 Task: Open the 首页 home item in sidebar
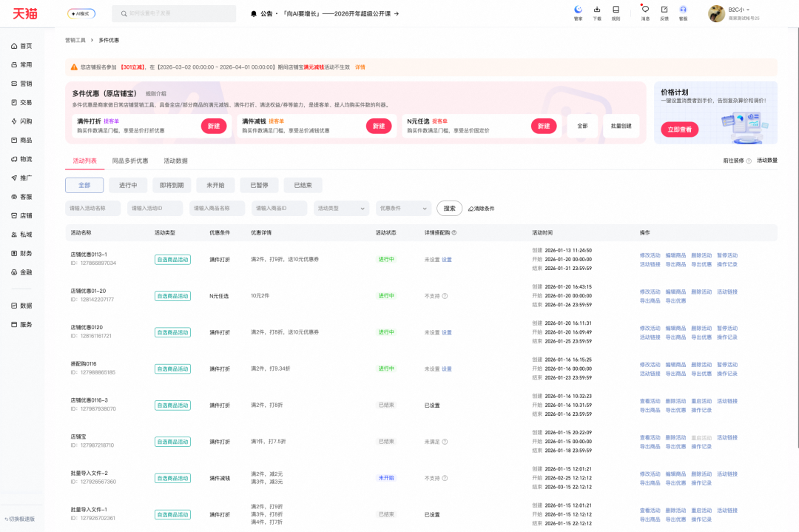[21, 46]
